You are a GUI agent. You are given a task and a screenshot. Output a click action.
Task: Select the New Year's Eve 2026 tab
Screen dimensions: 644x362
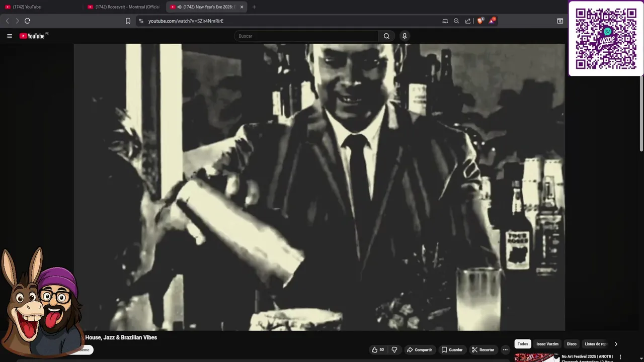pyautogui.click(x=206, y=7)
